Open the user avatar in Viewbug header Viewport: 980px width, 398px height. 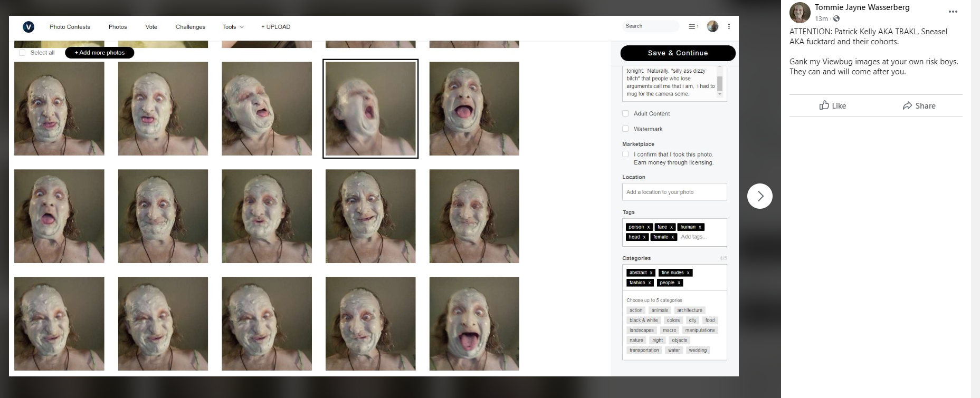pos(712,26)
